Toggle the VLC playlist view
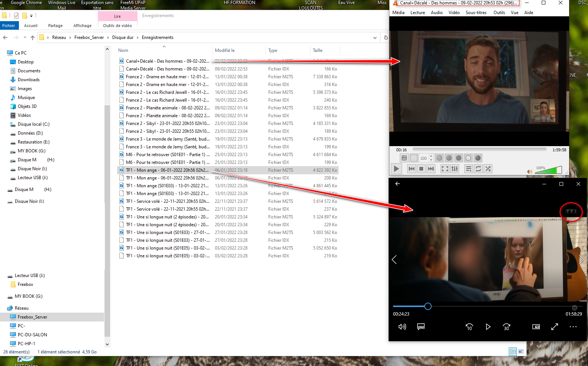588x366 pixels. tap(469, 169)
